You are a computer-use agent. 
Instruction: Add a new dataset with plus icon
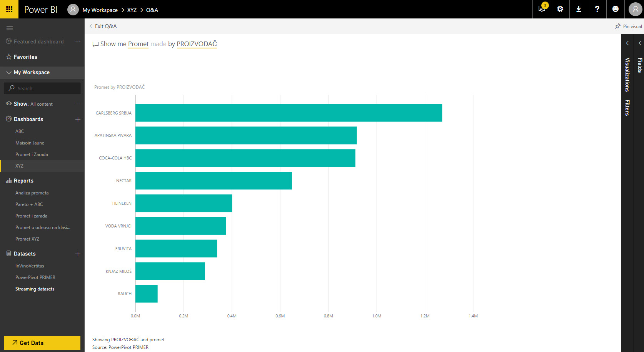click(x=78, y=254)
